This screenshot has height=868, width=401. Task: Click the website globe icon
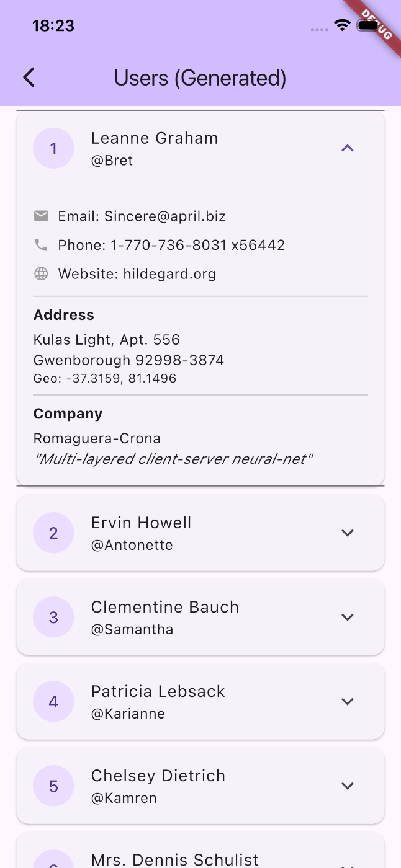pos(41,273)
